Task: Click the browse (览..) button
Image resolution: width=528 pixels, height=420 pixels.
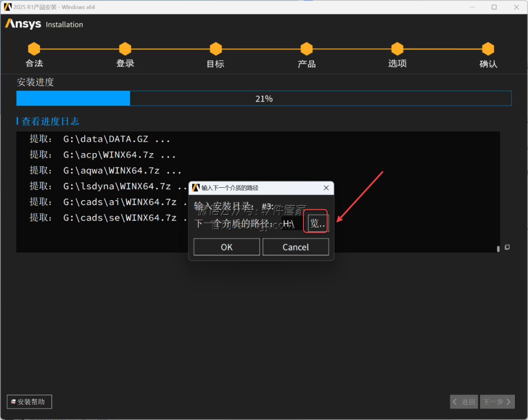Action: [318, 223]
